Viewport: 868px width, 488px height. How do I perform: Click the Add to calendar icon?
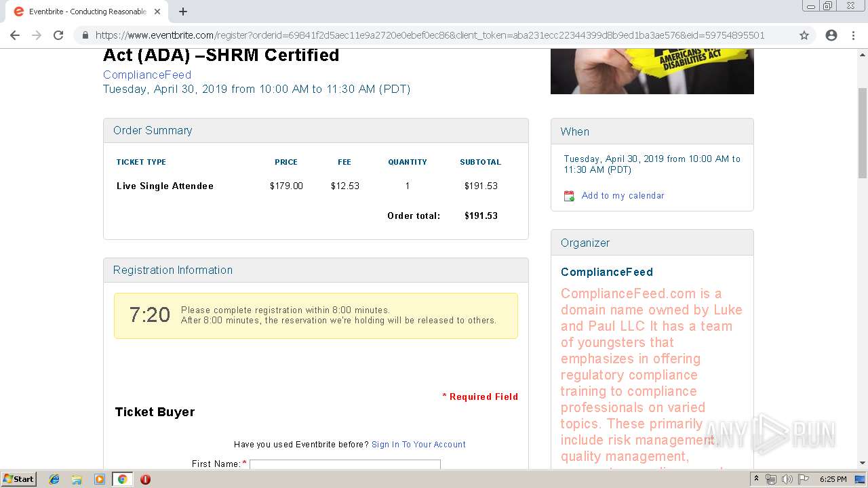coord(570,196)
